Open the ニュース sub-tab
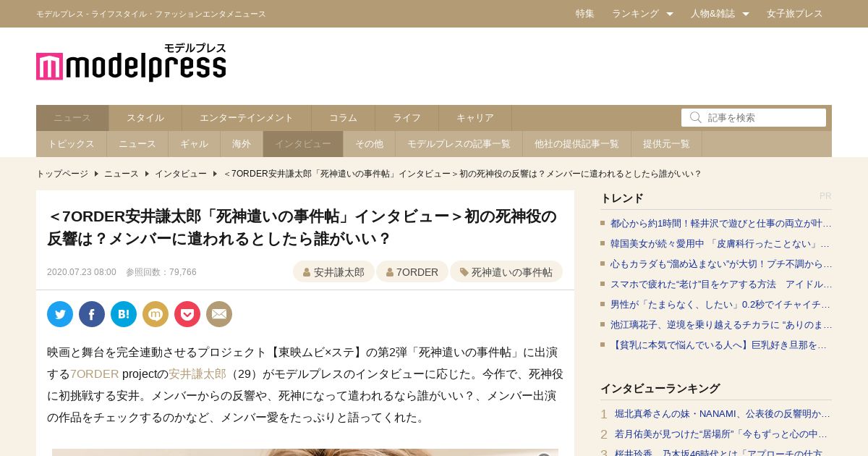The image size is (868, 456). [137, 144]
